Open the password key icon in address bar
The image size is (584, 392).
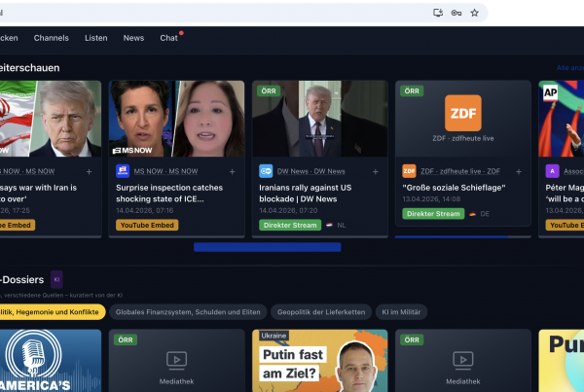[456, 13]
